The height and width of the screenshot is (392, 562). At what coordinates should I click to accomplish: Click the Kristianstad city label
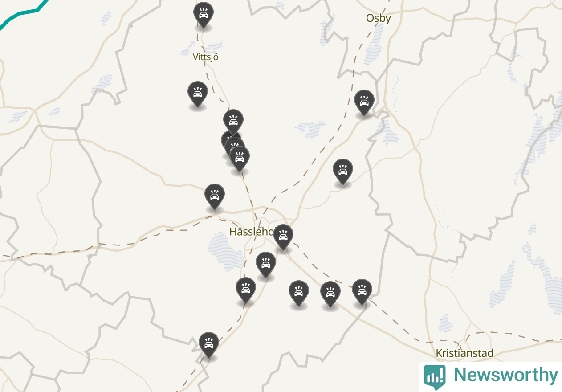point(464,353)
